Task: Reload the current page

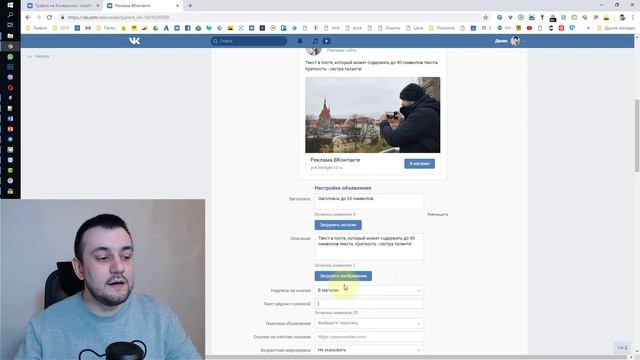Action: coord(49,18)
